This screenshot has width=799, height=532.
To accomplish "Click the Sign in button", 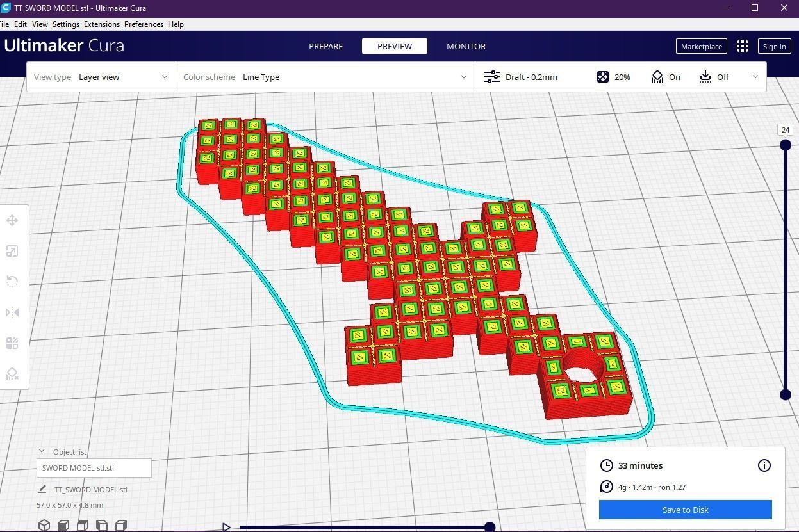I will tap(774, 46).
